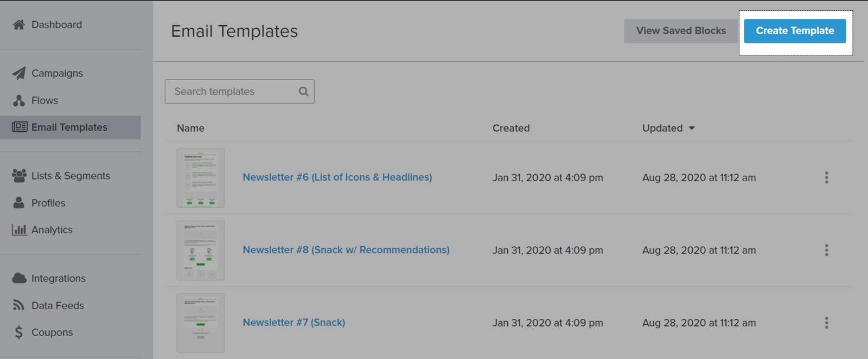Viewport: 868px width, 359px height.
Task: Select Email Templates in sidebar
Action: coord(69,127)
